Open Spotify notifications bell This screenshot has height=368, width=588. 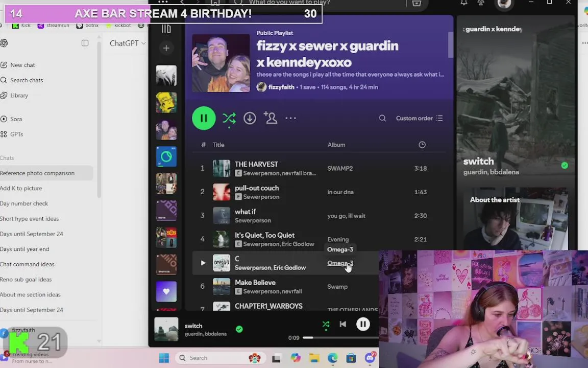(x=464, y=3)
